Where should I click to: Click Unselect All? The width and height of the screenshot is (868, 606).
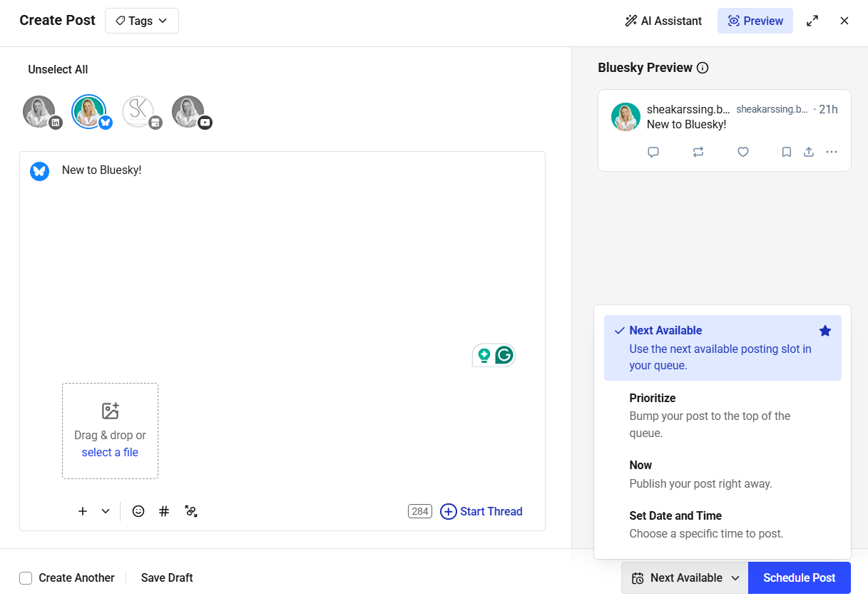[57, 69]
